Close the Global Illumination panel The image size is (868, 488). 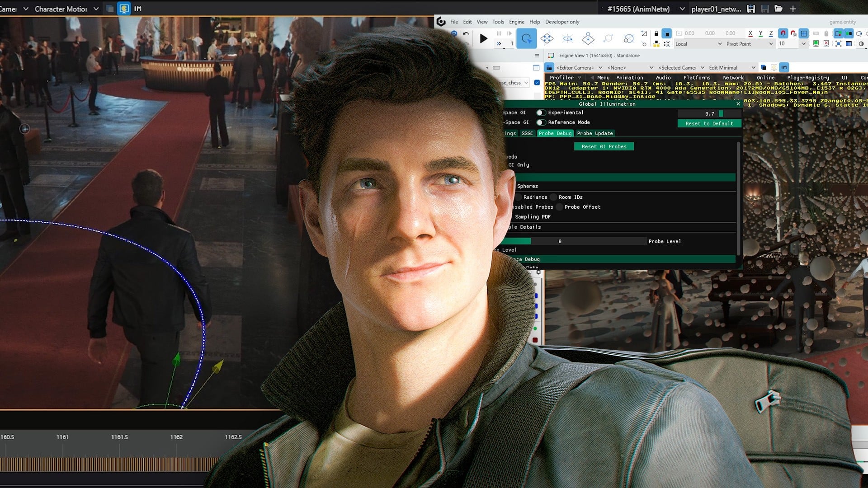pos(738,104)
